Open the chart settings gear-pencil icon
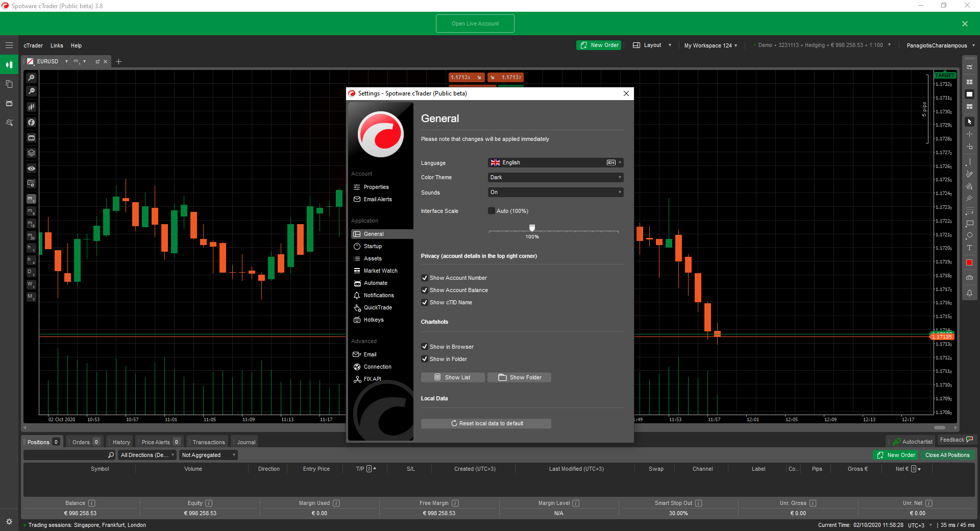 pyautogui.click(x=31, y=183)
